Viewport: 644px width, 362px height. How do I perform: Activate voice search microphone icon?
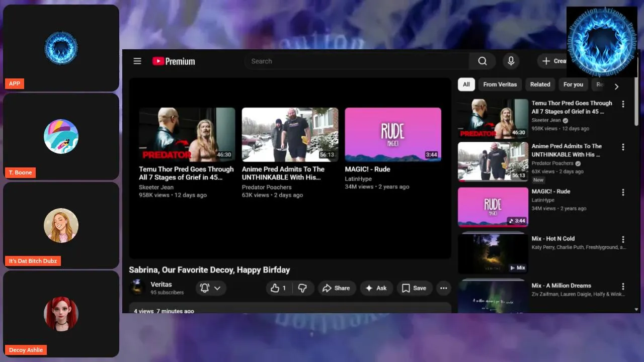pyautogui.click(x=511, y=61)
